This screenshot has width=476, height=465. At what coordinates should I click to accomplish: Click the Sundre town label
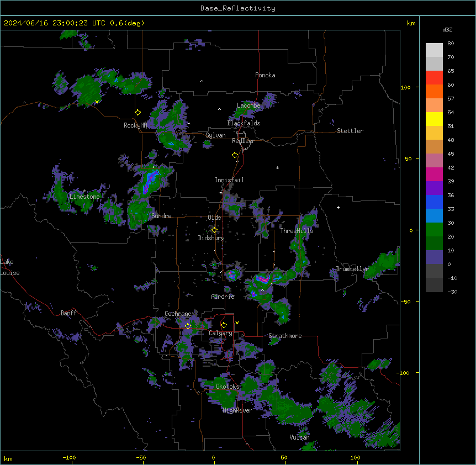point(161,216)
